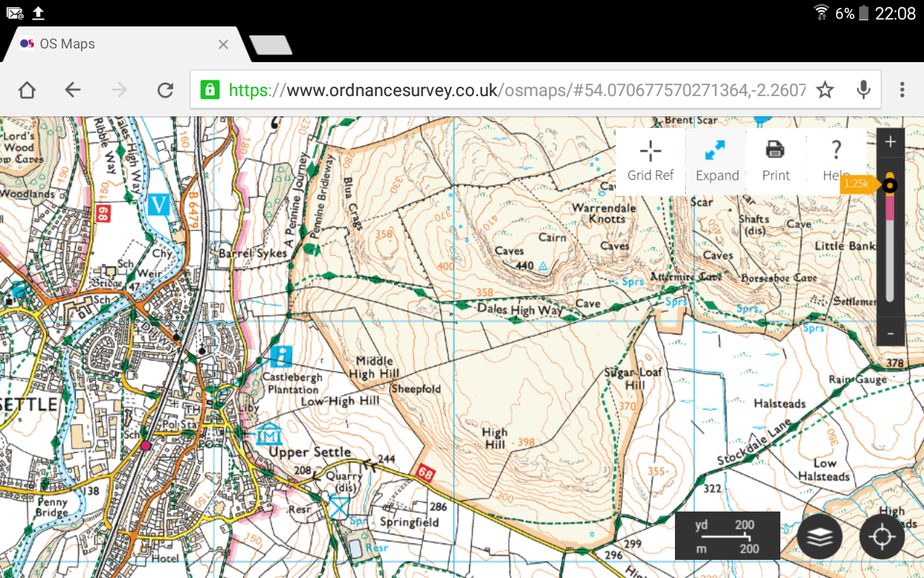Close the OS Maps tab
Screen dimensions: 924x578
[x=223, y=44]
